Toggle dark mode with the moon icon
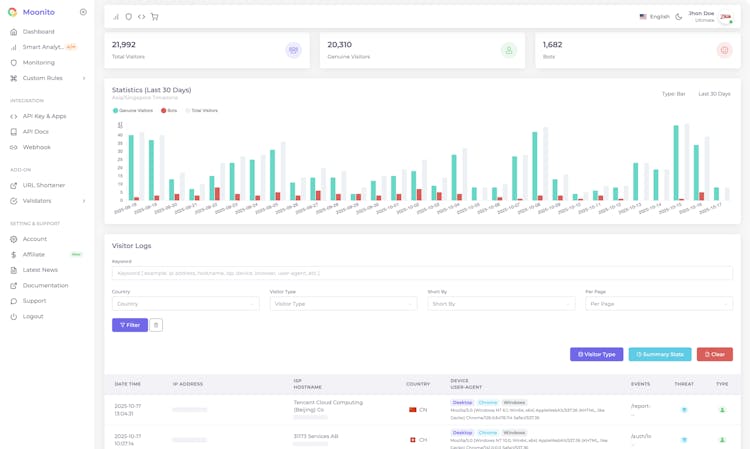Screen dimensions: 750x449 point(679,17)
